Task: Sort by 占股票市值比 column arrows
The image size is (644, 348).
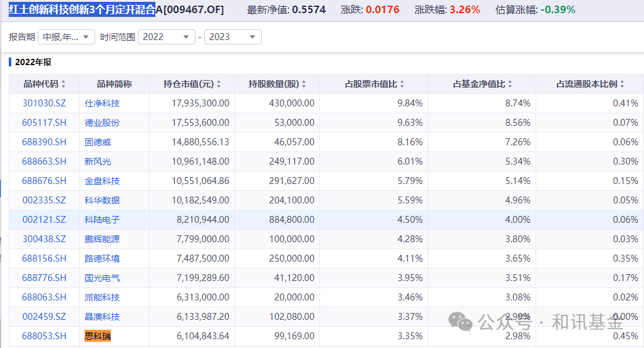Action: click(x=402, y=84)
